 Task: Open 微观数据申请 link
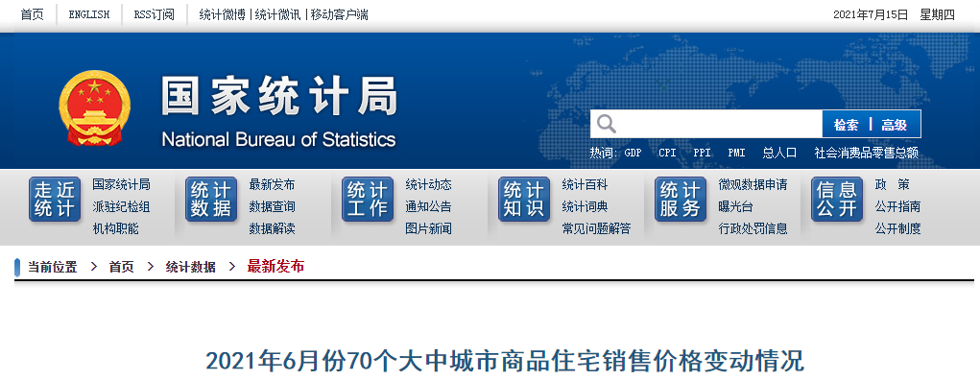753,185
